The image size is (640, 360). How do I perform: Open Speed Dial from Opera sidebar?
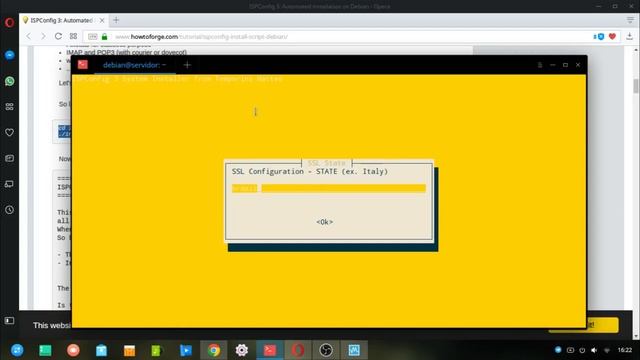point(9,107)
